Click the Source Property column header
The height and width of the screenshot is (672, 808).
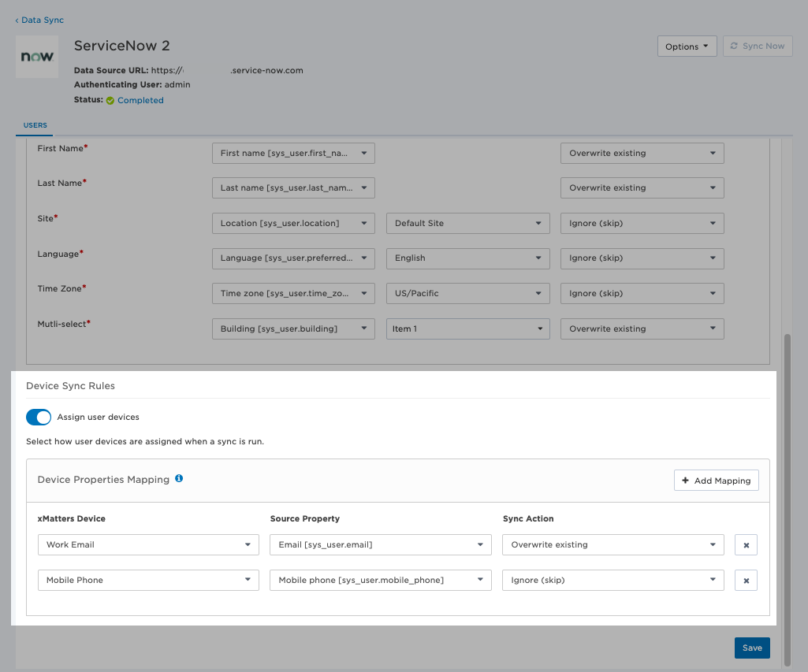click(305, 518)
